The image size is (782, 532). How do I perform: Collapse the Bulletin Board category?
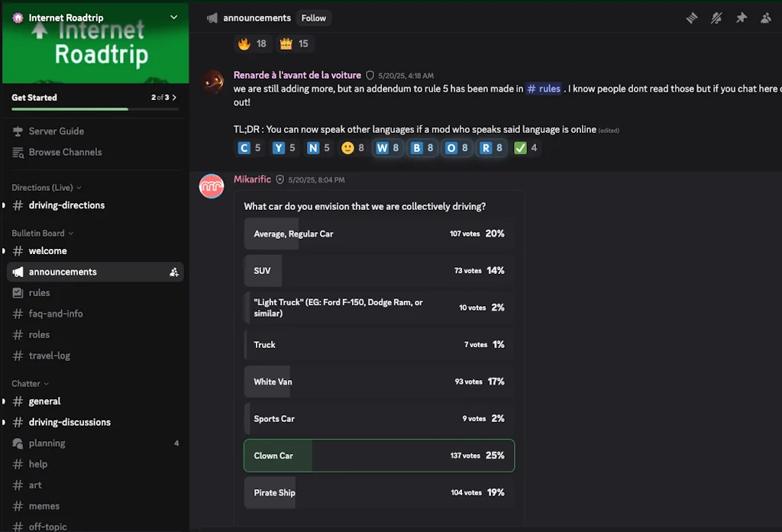tap(42, 233)
